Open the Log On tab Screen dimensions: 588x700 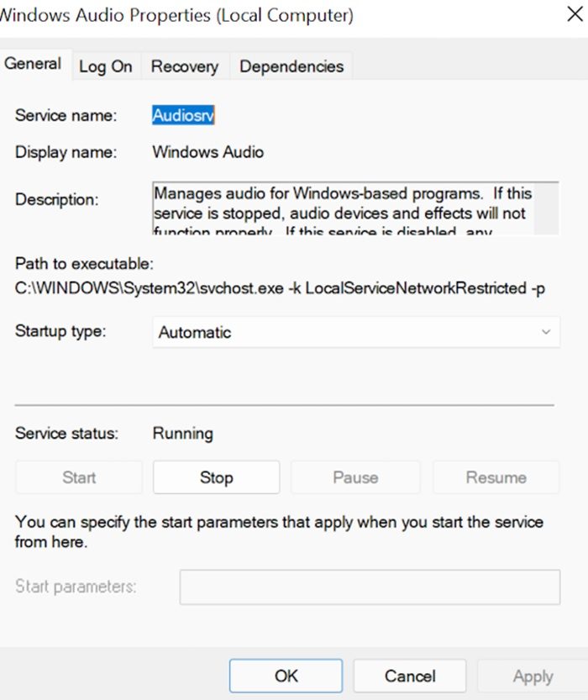pyautogui.click(x=105, y=67)
